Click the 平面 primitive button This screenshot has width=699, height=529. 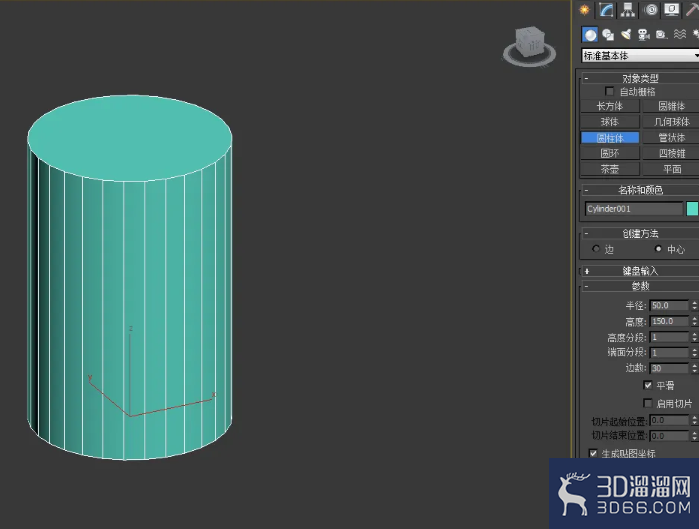(671, 169)
